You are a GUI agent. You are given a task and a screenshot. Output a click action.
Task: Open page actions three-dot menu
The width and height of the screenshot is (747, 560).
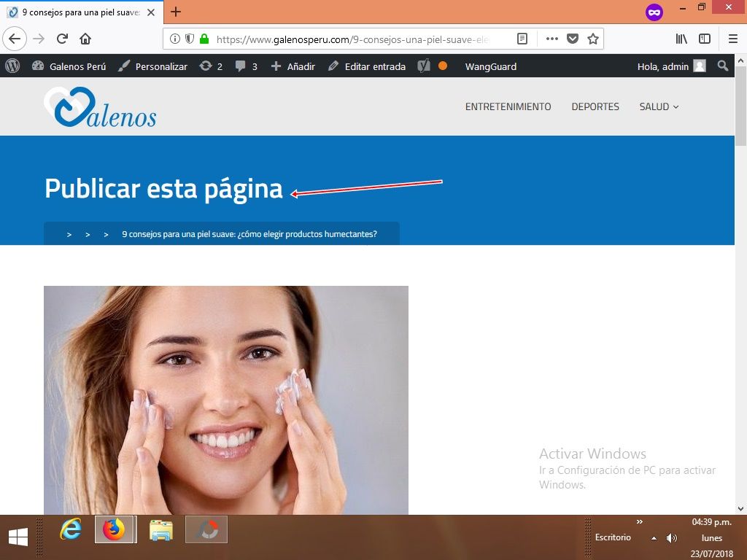(551, 39)
